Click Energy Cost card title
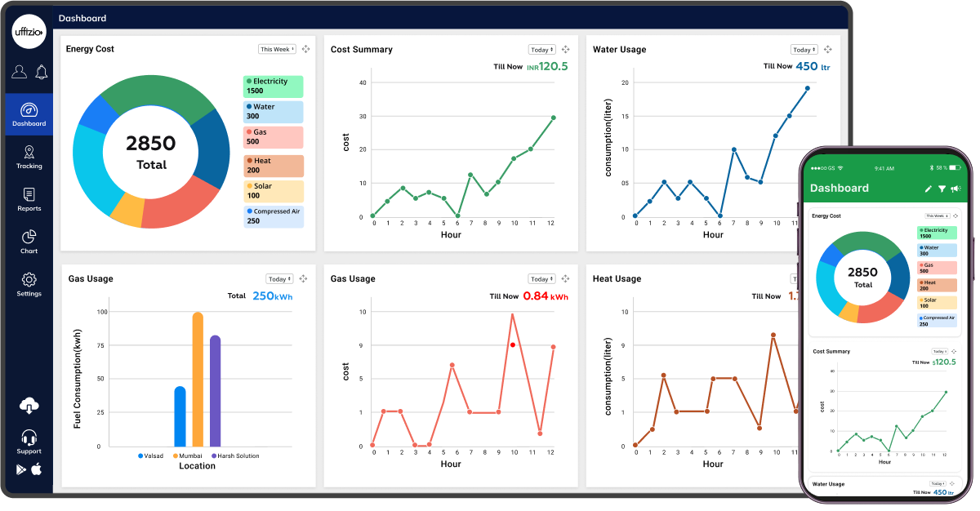The height and width of the screenshot is (511, 980). point(90,49)
